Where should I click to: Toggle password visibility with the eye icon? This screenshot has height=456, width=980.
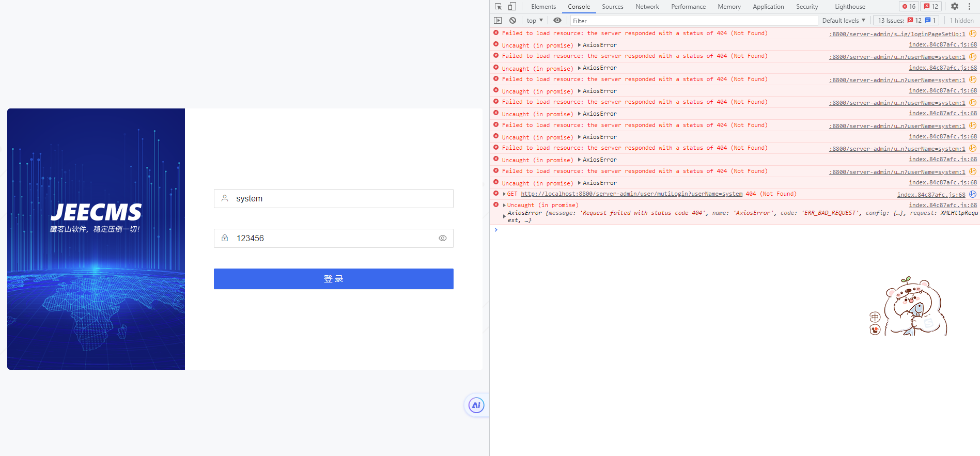[443, 238]
